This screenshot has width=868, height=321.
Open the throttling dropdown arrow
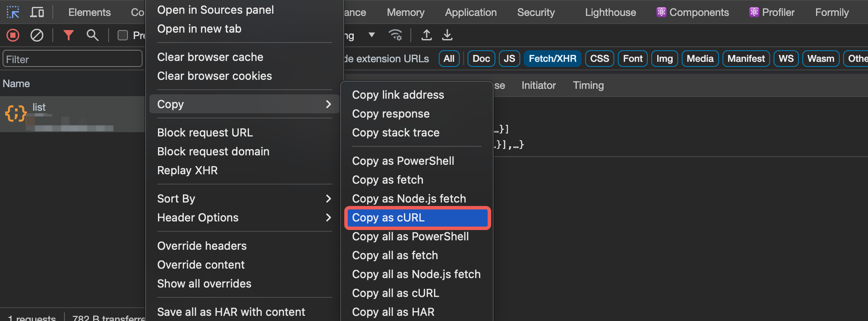pyautogui.click(x=372, y=35)
